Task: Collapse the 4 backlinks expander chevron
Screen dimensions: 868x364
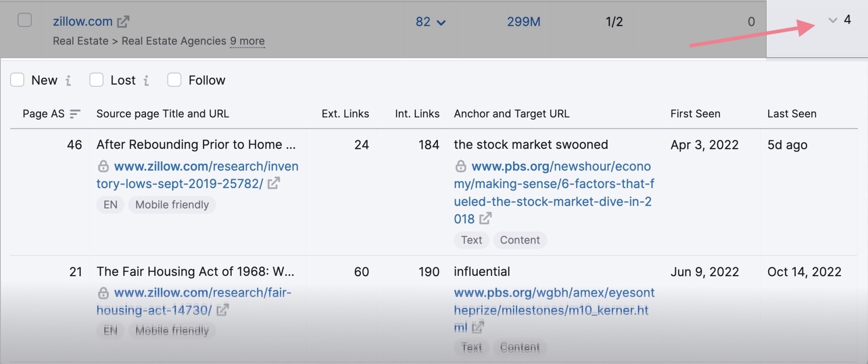Action: [833, 20]
